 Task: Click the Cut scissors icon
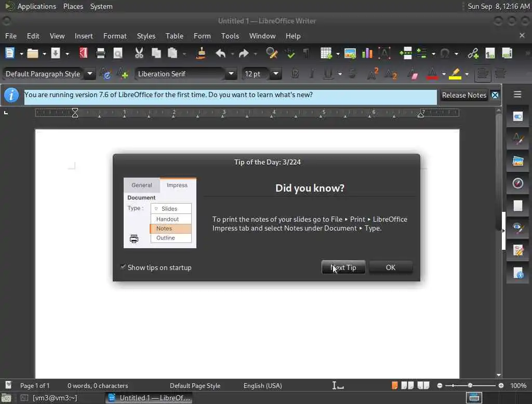139,53
